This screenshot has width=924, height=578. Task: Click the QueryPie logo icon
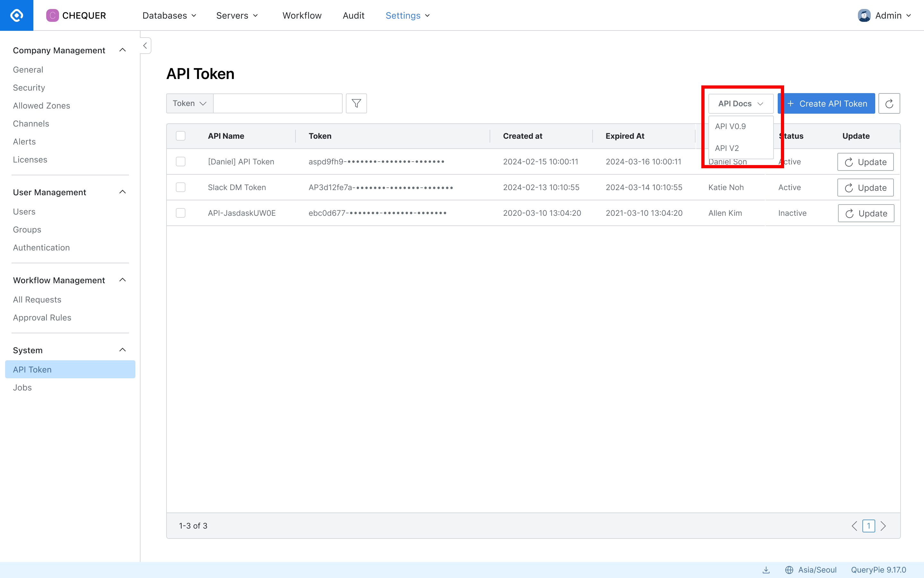point(16,15)
